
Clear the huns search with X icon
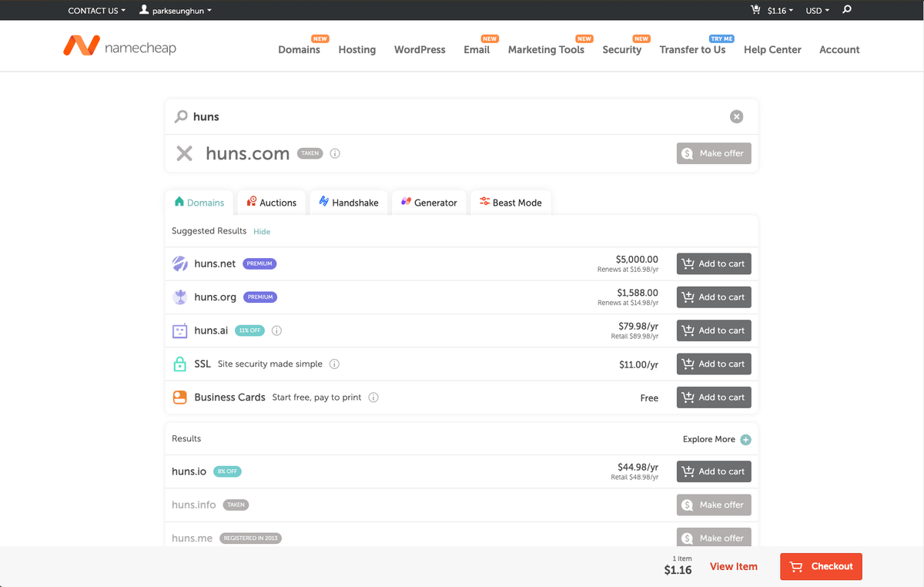click(737, 116)
